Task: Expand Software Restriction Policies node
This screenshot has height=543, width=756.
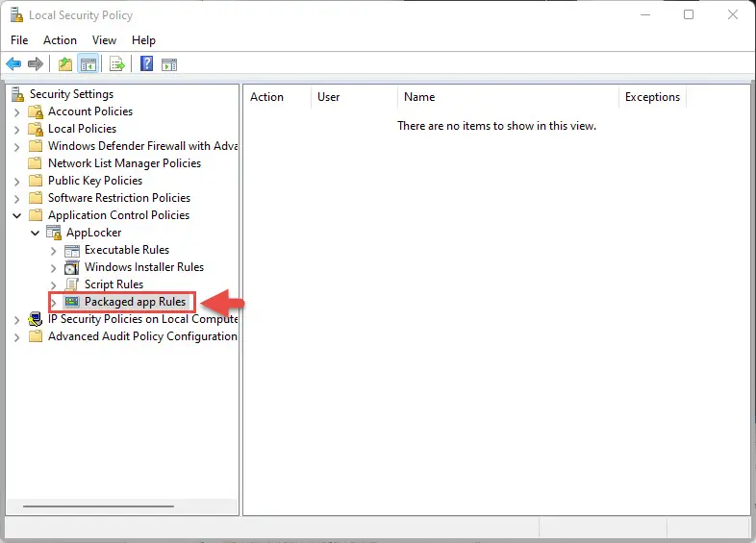Action: tap(17, 199)
